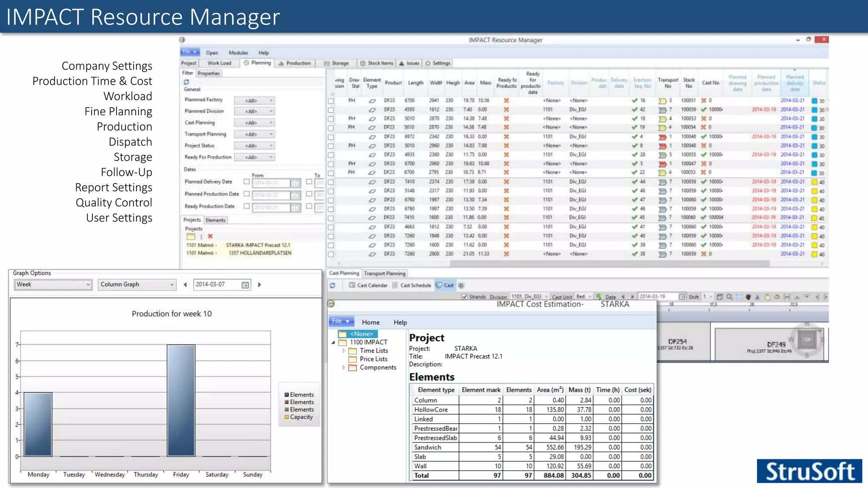868x488 pixels.
Task: Switch to the Transport Planning tab
Action: 384,274
